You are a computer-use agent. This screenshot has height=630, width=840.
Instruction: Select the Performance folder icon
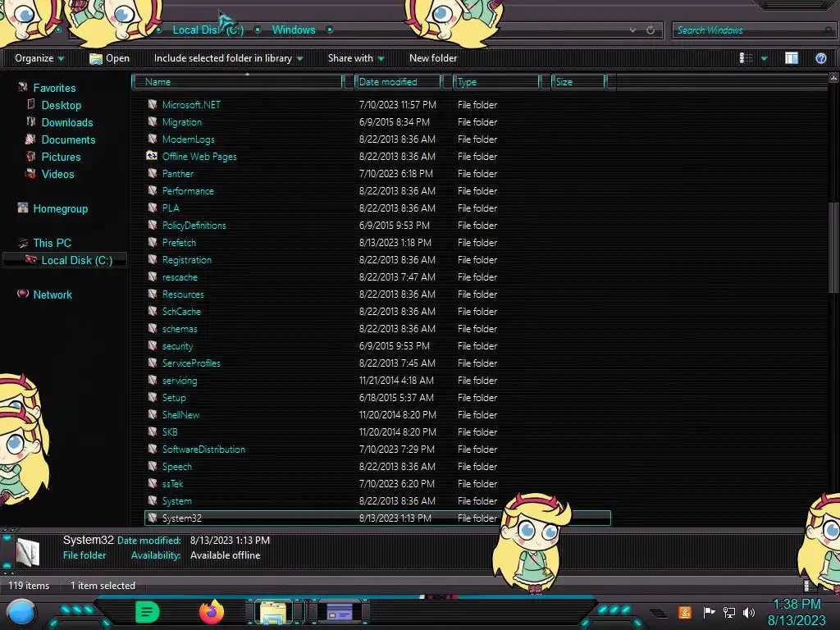[x=153, y=190]
